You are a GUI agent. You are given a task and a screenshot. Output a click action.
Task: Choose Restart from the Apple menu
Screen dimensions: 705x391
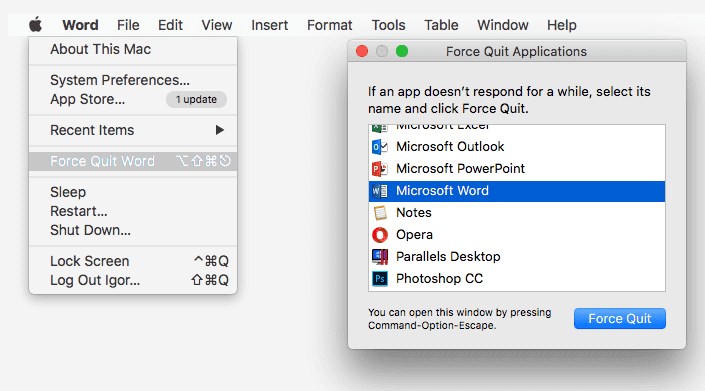[133, 211]
